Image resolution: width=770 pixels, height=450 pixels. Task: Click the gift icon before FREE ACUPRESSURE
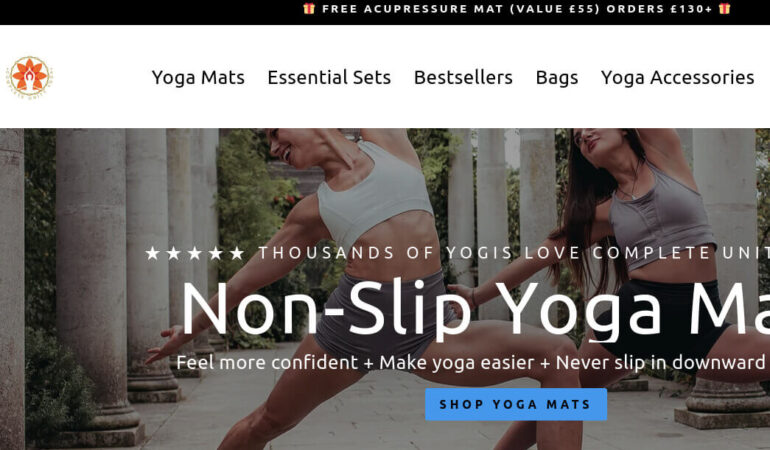tap(309, 8)
